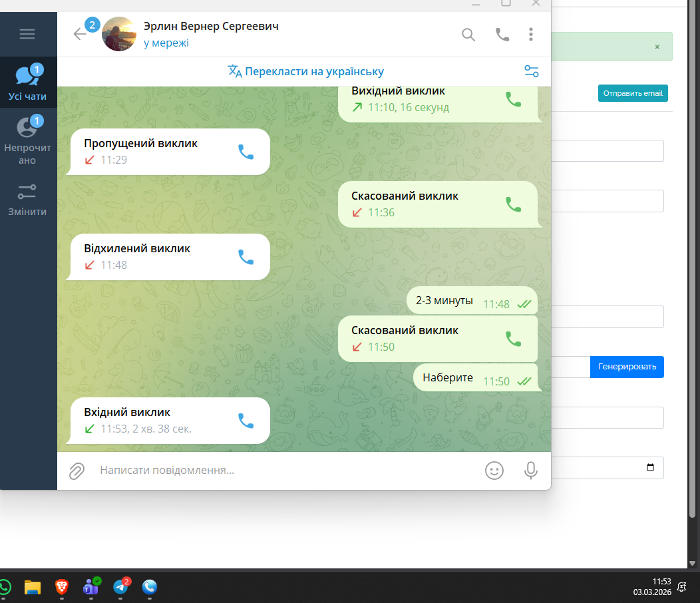Click Перекласти на українську translate bar
Image resolution: width=700 pixels, height=603 pixels.
[305, 71]
